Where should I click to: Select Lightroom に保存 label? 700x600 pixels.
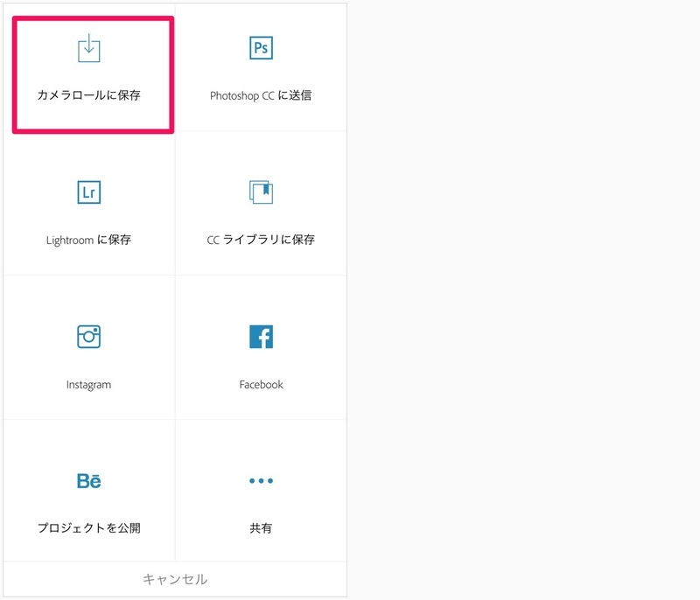[89, 240]
